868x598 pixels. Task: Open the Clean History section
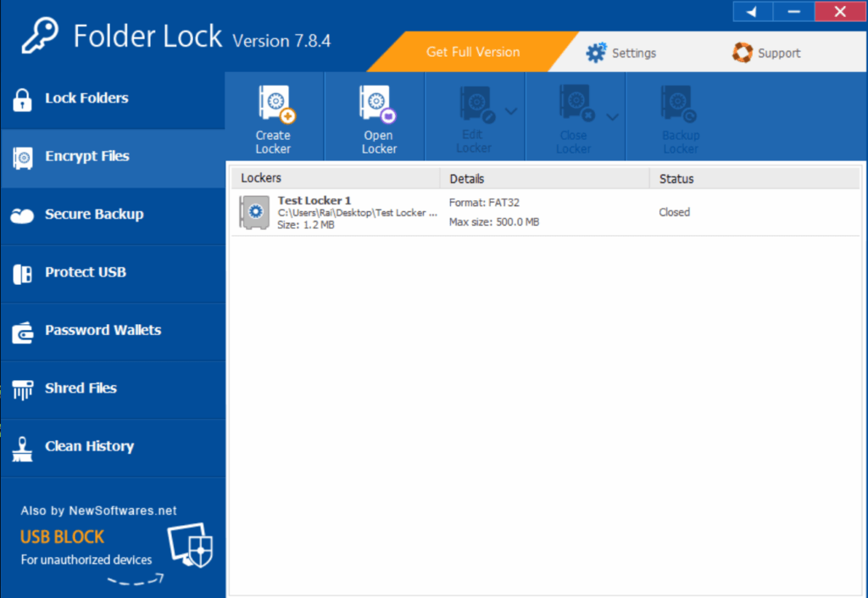[x=113, y=448]
